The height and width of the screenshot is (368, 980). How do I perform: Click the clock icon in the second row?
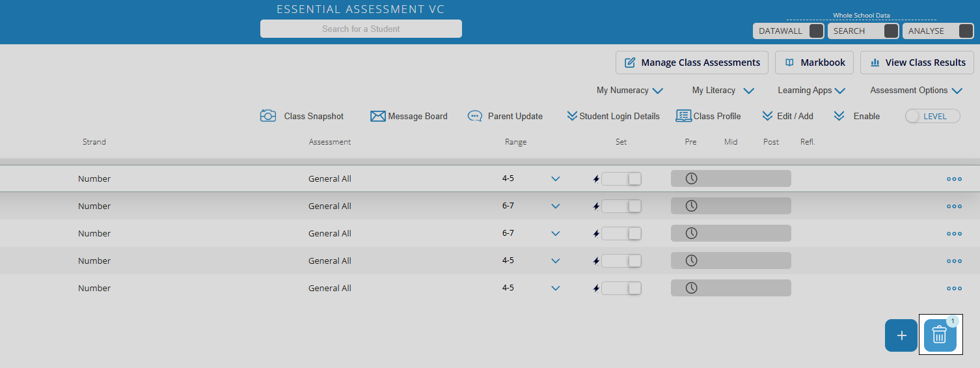click(691, 206)
